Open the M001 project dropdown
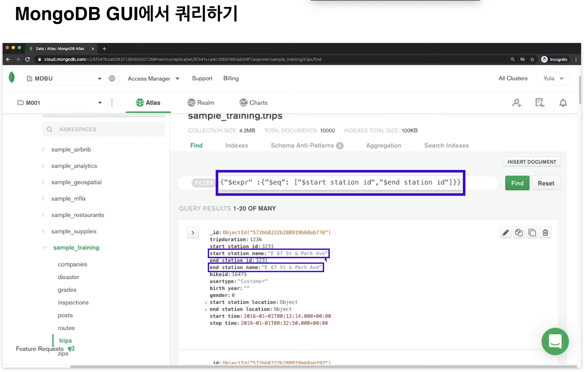This screenshot has width=588, height=372. 59,103
